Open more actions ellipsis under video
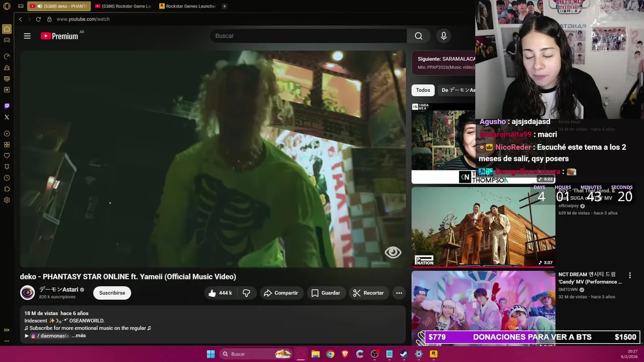Viewport: 644px width, 362px height. point(399,293)
